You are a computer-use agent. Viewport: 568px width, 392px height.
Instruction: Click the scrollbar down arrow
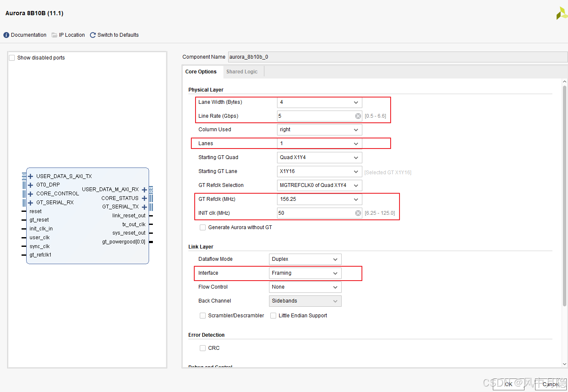pos(565,364)
